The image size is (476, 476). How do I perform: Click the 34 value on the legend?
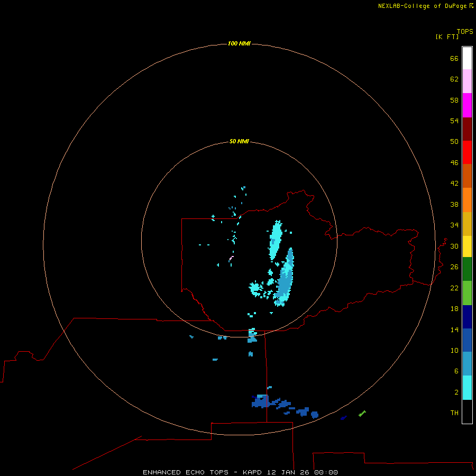click(454, 225)
